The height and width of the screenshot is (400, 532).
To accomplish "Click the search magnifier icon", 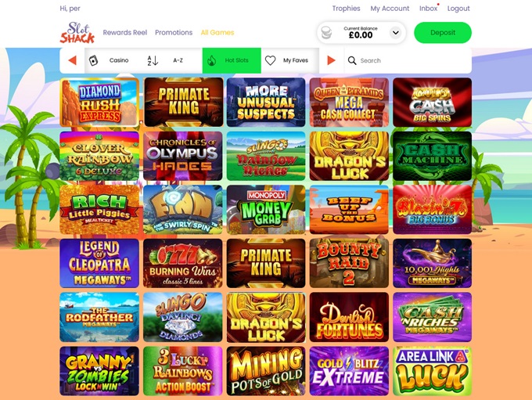I will [352, 60].
